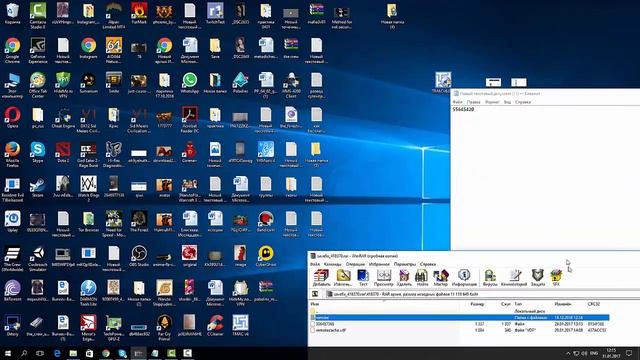Select the Mozilla Firefox desktop icon

(x=13, y=154)
